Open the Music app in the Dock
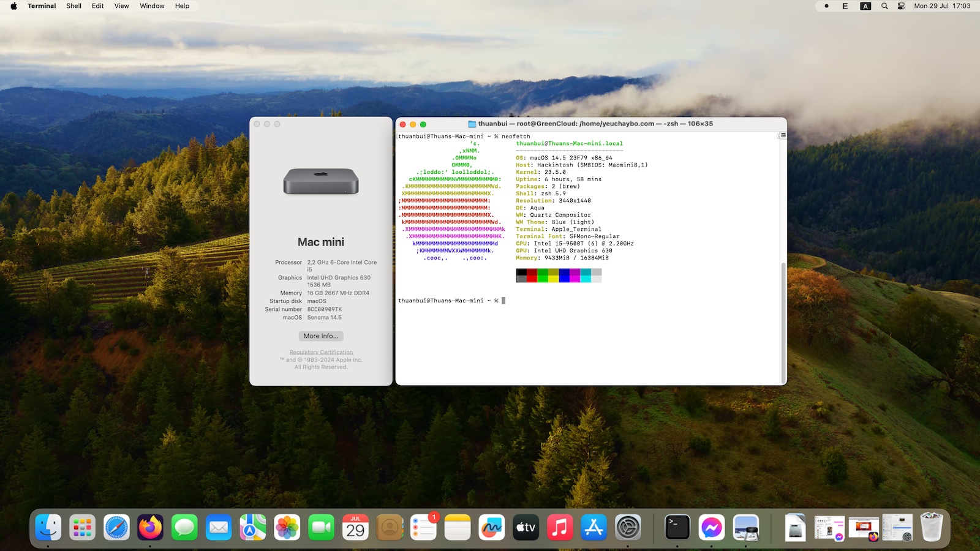 click(560, 527)
